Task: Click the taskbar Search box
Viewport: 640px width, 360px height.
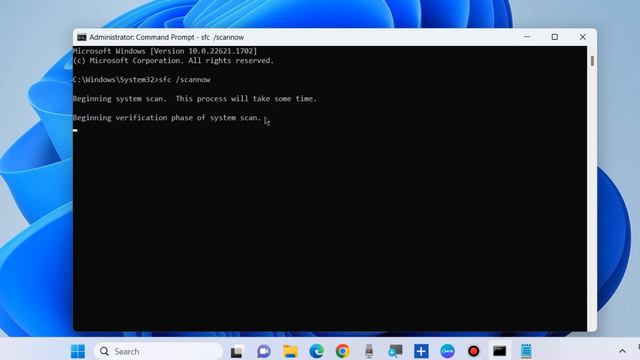Action: [158, 351]
